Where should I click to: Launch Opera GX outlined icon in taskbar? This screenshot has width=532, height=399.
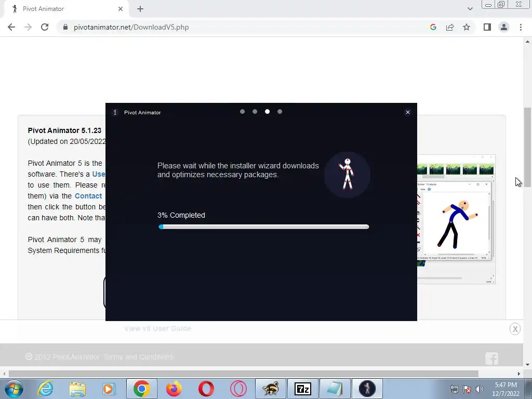tap(238, 389)
